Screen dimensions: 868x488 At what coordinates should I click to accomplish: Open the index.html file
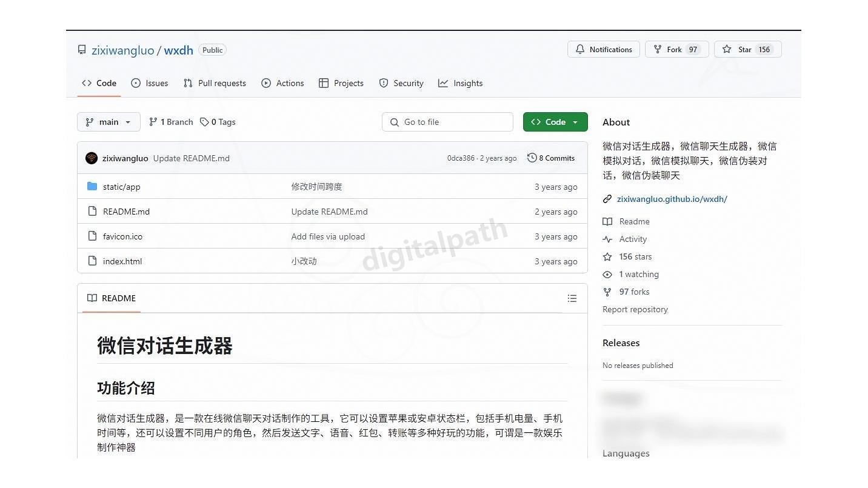[122, 261]
